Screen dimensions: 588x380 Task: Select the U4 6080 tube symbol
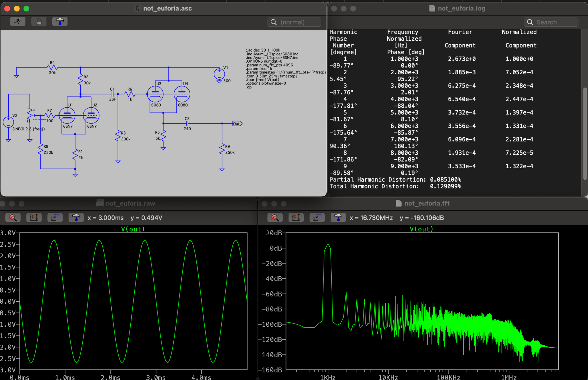click(x=182, y=94)
